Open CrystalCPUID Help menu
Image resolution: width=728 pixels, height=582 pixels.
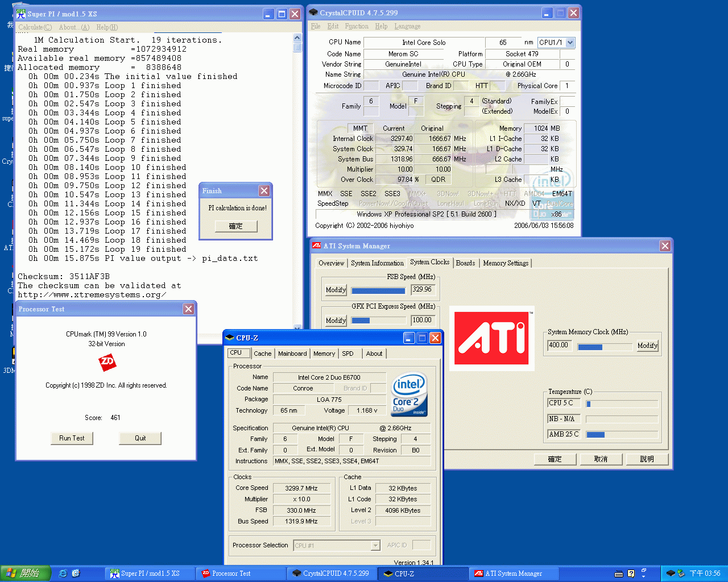[x=381, y=26]
